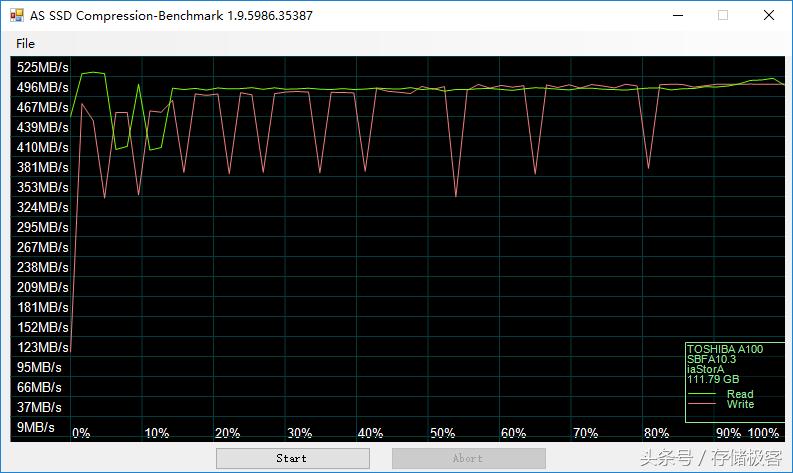Click the 40% compression axis label
The height and width of the screenshot is (473, 793).
[x=370, y=434]
